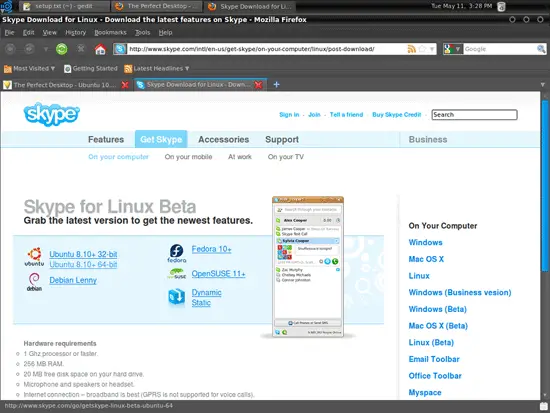The width and height of the screenshot is (550, 413).
Task: Click the Join link
Action: [x=314, y=114]
